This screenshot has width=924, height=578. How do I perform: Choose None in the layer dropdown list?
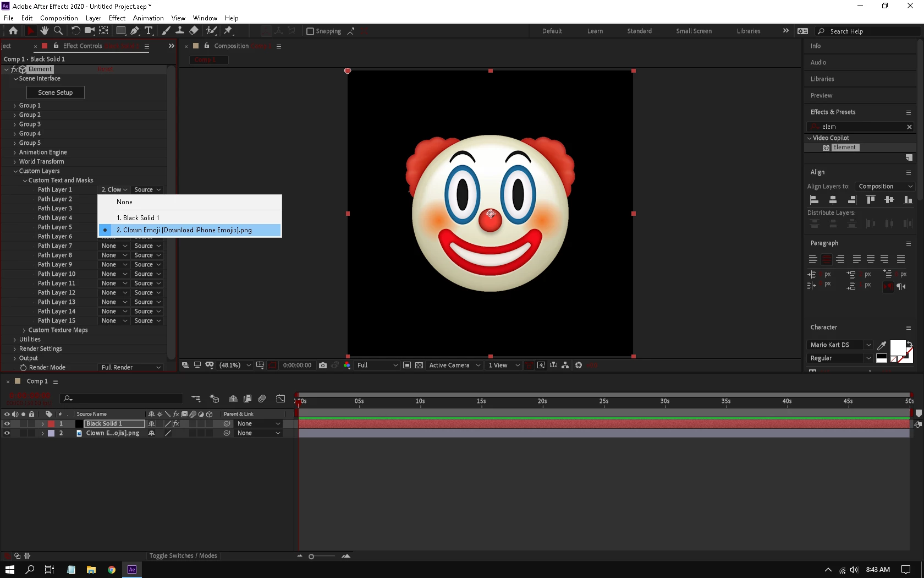point(190,202)
